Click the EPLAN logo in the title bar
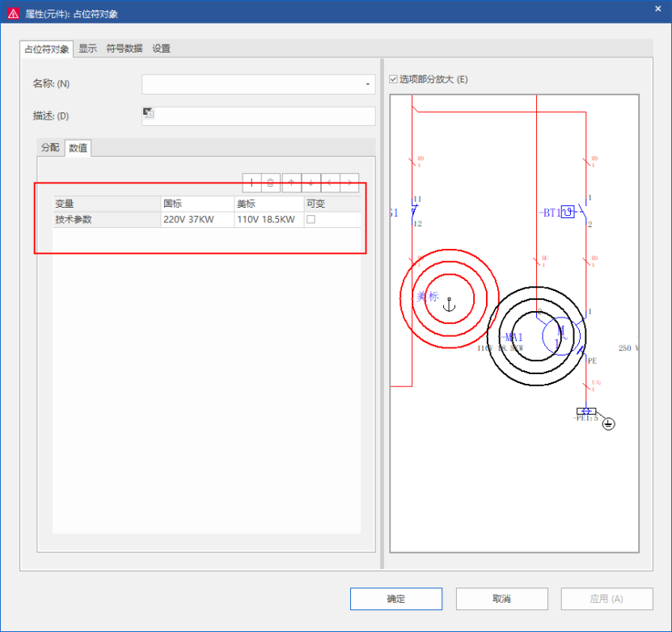 click(x=13, y=14)
